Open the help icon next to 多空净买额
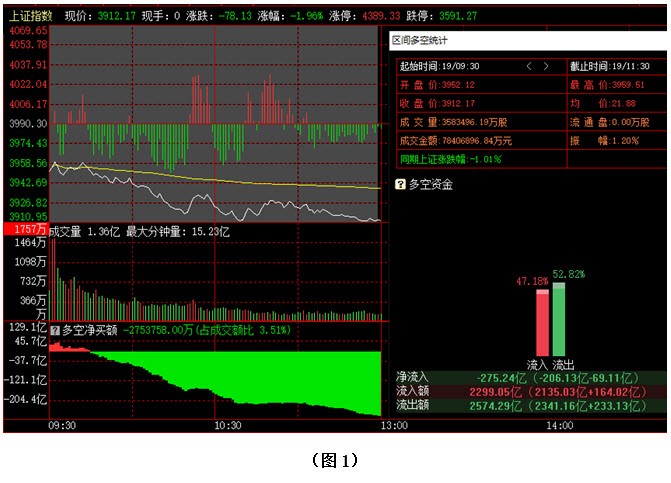Viewport: 671px width, 483px height. [55, 330]
